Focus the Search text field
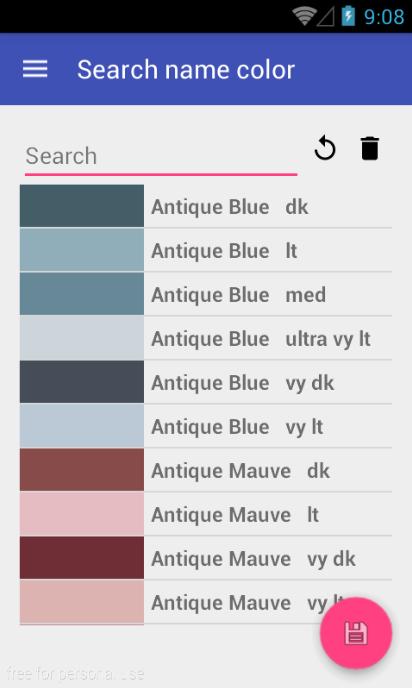 pyautogui.click(x=161, y=157)
